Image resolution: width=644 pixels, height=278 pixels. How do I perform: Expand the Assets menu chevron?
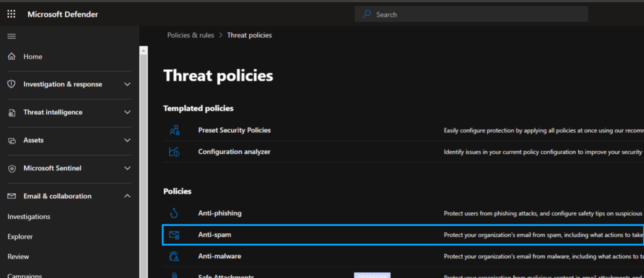click(127, 140)
